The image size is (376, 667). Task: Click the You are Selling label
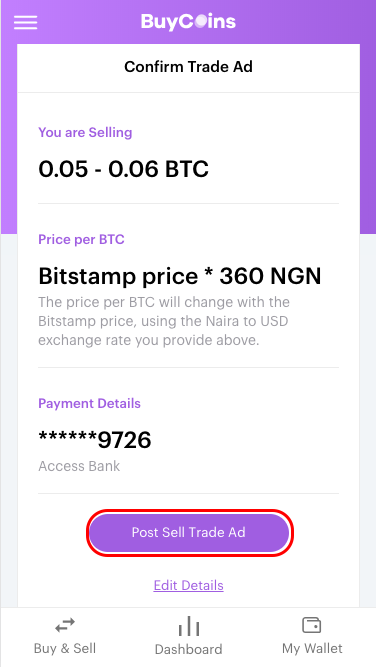85,132
